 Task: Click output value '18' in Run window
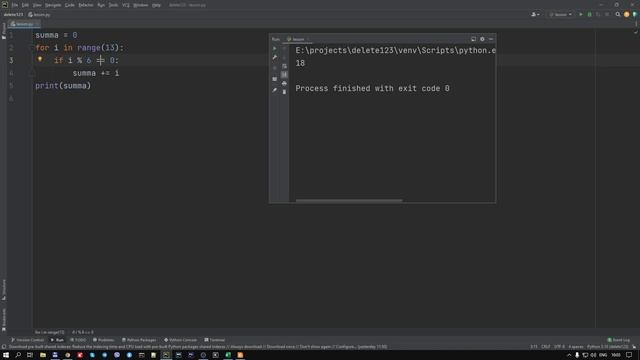(x=300, y=63)
